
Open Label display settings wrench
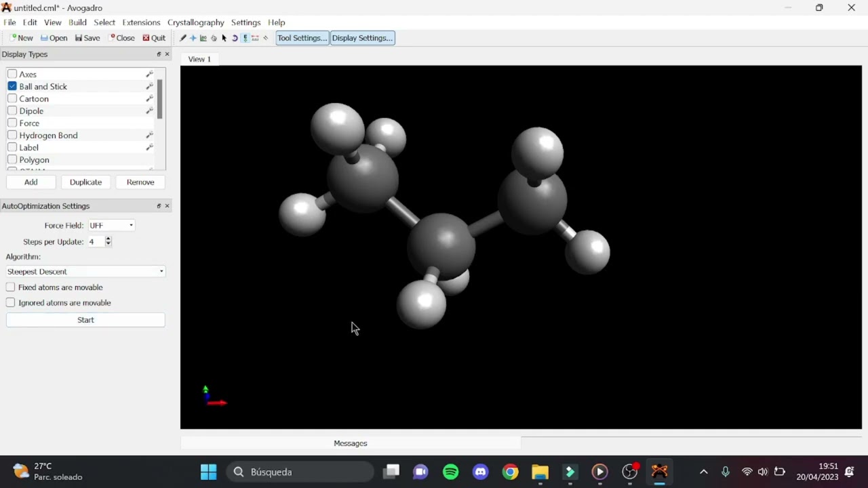coord(150,148)
